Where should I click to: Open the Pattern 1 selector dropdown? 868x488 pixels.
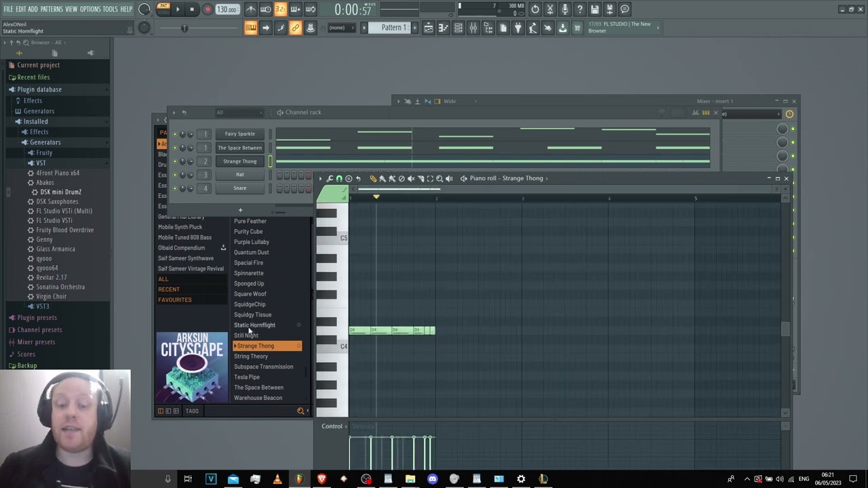point(393,28)
